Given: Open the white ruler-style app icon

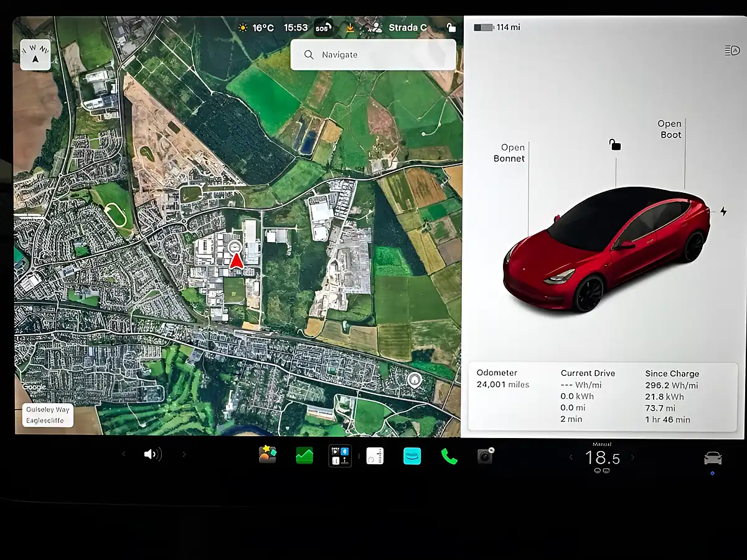Looking at the screenshot, I should pos(375,456).
